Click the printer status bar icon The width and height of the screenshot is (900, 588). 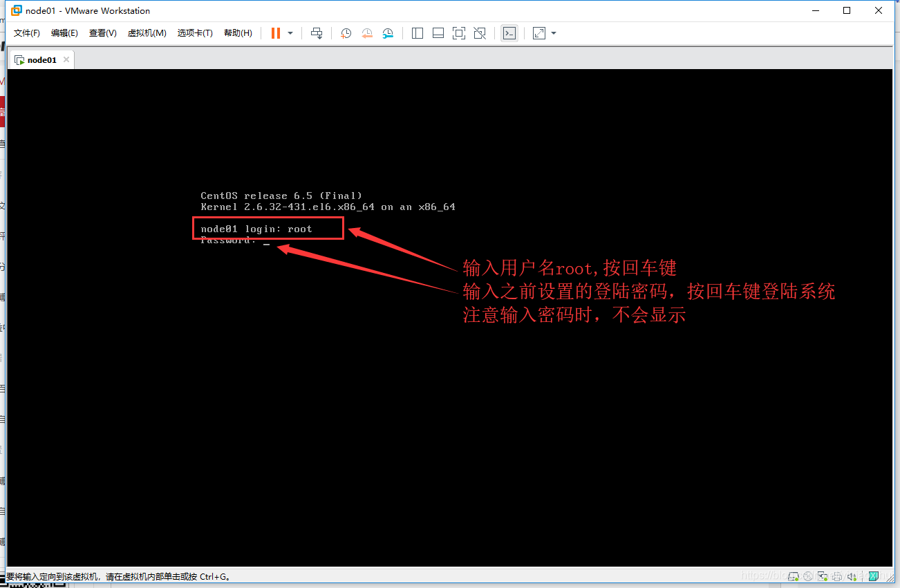point(837,576)
